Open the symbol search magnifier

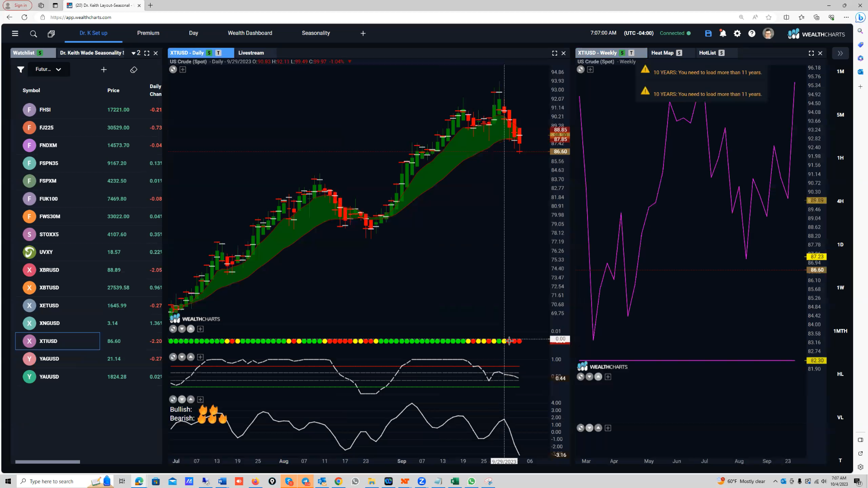click(x=33, y=33)
